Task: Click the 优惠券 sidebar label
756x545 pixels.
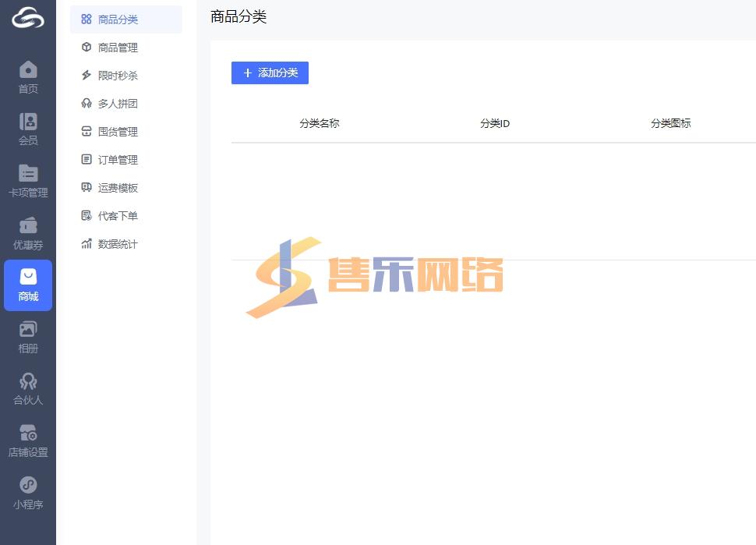Action: 28,245
